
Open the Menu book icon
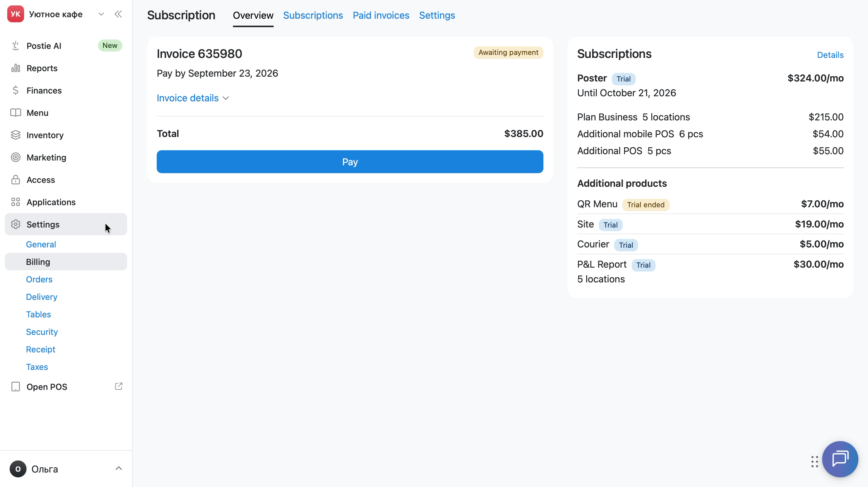(x=15, y=113)
